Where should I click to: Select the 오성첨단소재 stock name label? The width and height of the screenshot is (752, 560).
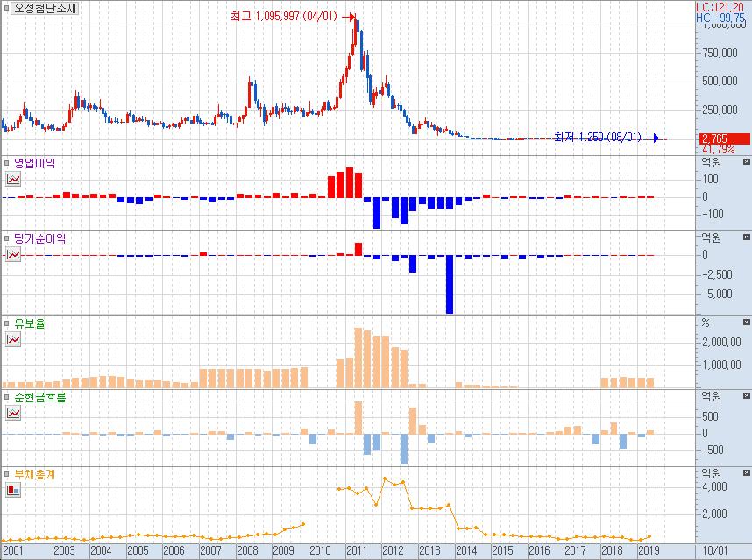pyautogui.click(x=45, y=8)
